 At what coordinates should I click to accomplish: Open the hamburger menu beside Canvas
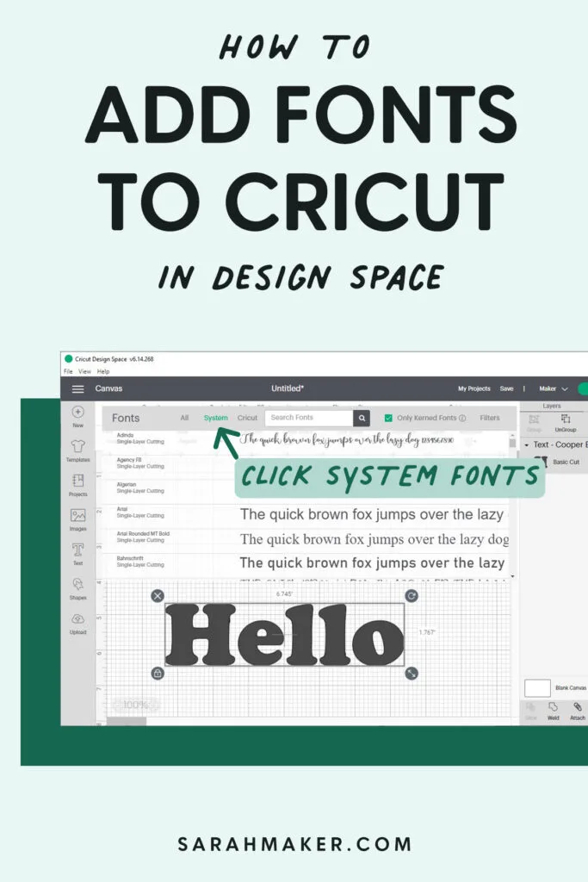(78, 388)
